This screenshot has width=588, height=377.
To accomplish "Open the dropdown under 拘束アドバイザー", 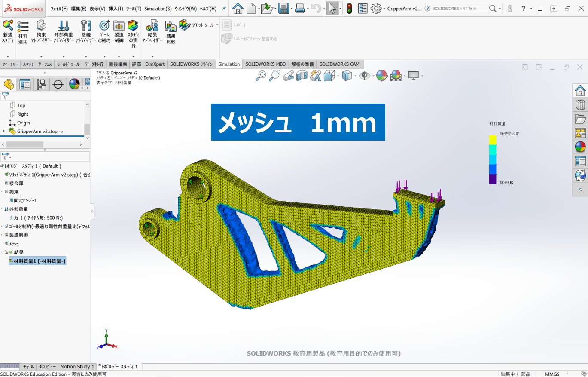I will coord(41,56).
